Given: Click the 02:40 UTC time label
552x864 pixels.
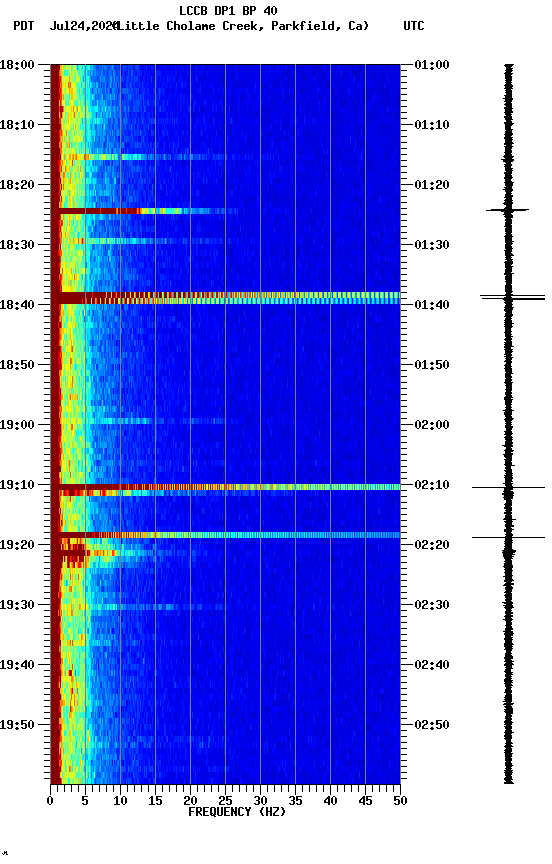Looking at the screenshot, I should tap(432, 665).
